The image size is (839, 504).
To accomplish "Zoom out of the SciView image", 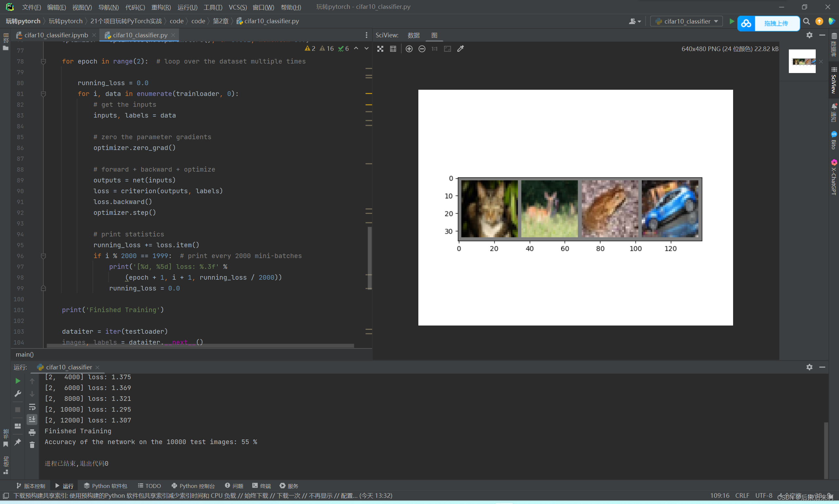I will pos(422,48).
